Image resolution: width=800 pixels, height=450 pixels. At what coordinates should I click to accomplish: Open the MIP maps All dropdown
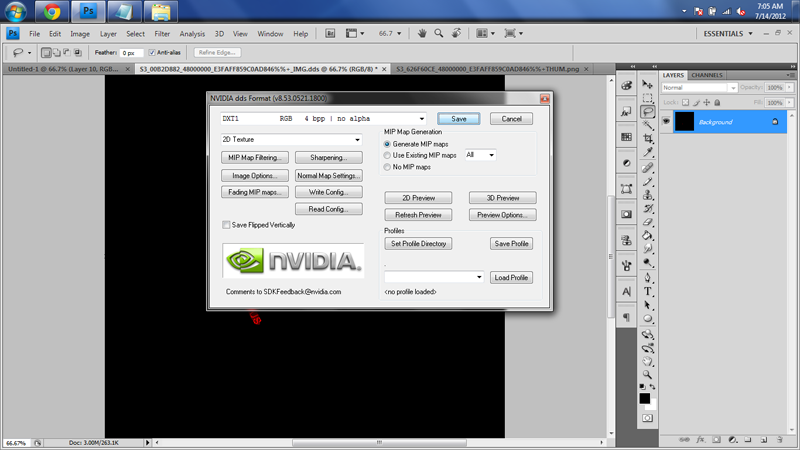[480, 155]
